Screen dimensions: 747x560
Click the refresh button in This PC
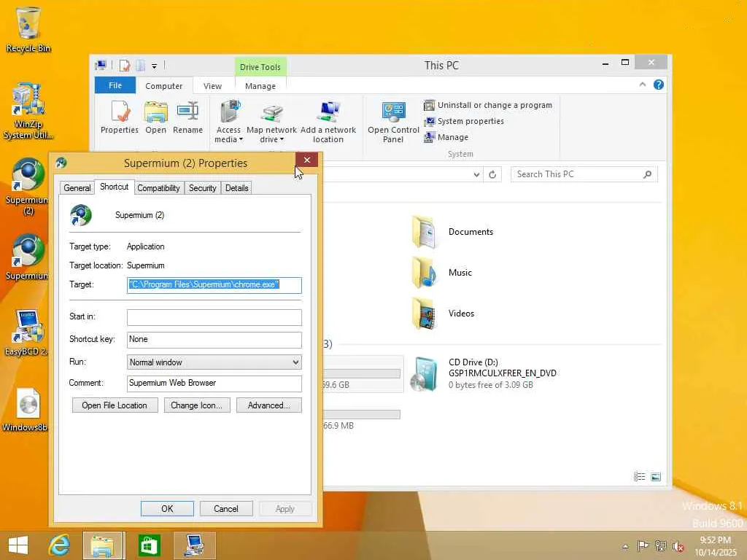(492, 175)
